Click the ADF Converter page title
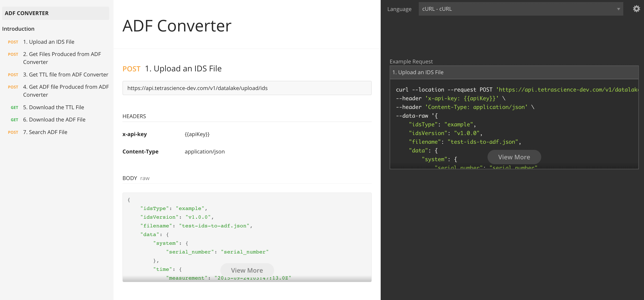 177,26
